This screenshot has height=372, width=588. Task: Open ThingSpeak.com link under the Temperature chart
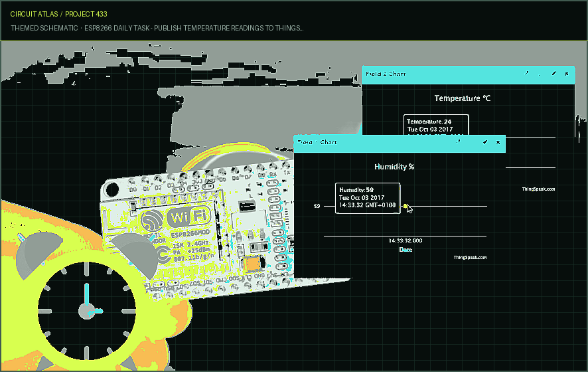point(538,189)
